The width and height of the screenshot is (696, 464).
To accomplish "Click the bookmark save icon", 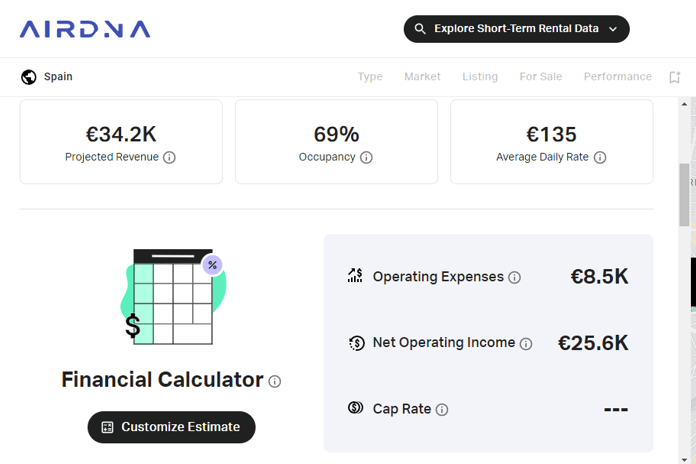I will tap(675, 77).
